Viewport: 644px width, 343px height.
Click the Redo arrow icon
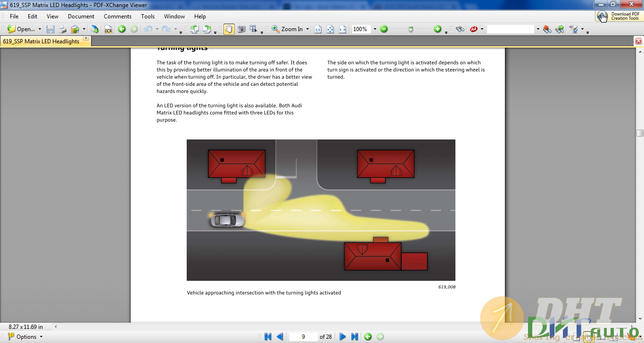[x=166, y=29]
